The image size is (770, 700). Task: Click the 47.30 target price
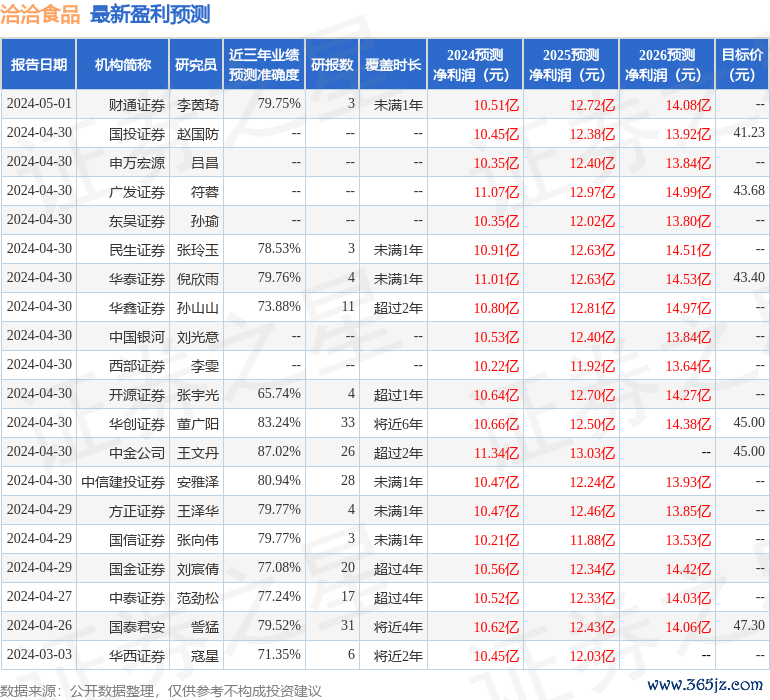click(749, 625)
